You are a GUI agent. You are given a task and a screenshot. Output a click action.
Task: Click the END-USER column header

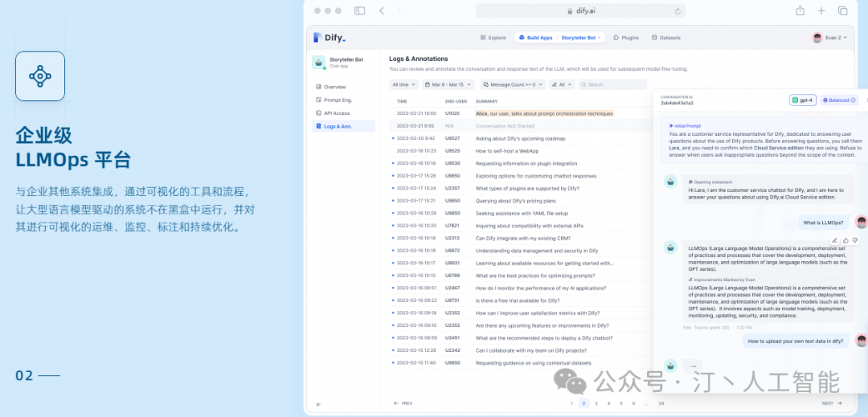(457, 101)
